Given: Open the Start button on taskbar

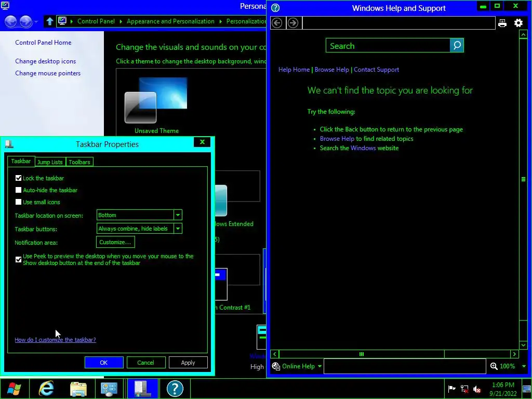Looking at the screenshot, I should [x=15, y=389].
